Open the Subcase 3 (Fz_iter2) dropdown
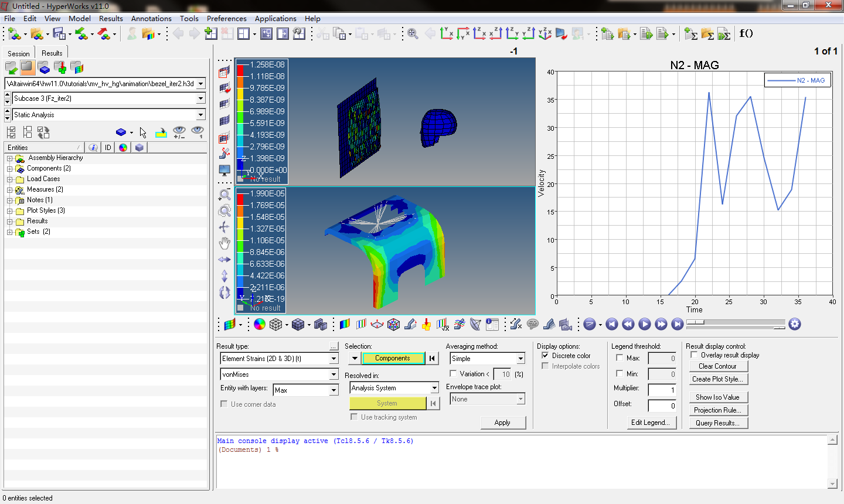The width and height of the screenshot is (844, 504). [200, 98]
